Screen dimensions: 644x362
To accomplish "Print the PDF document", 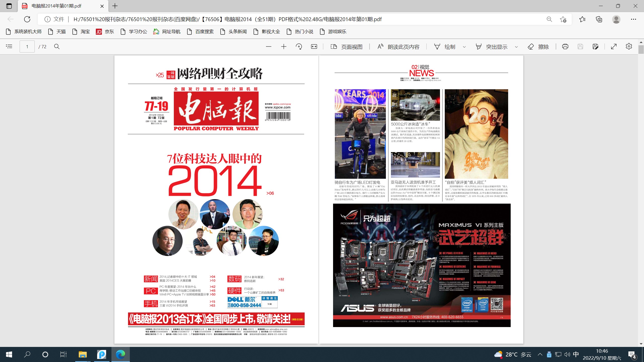I will 565,47.
